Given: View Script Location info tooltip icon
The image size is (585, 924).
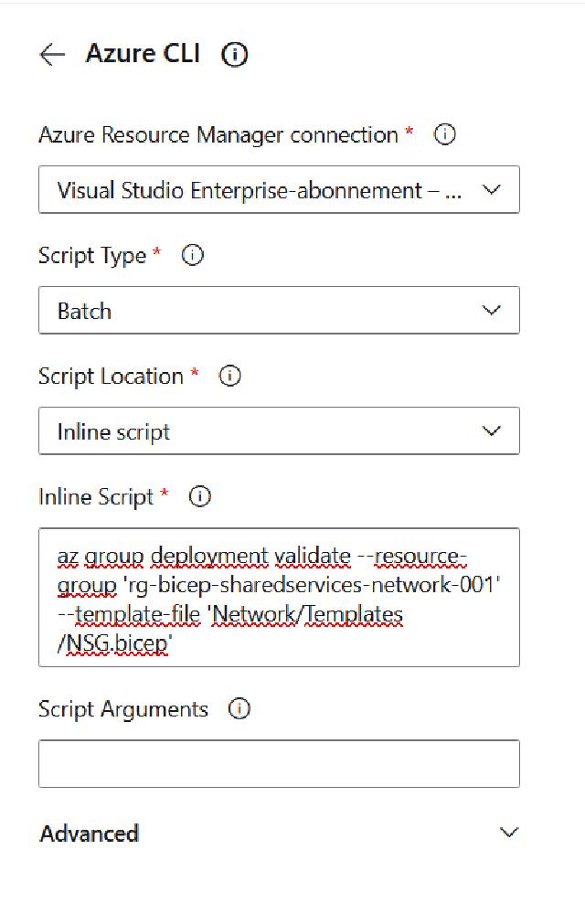Looking at the screenshot, I should coord(230,377).
